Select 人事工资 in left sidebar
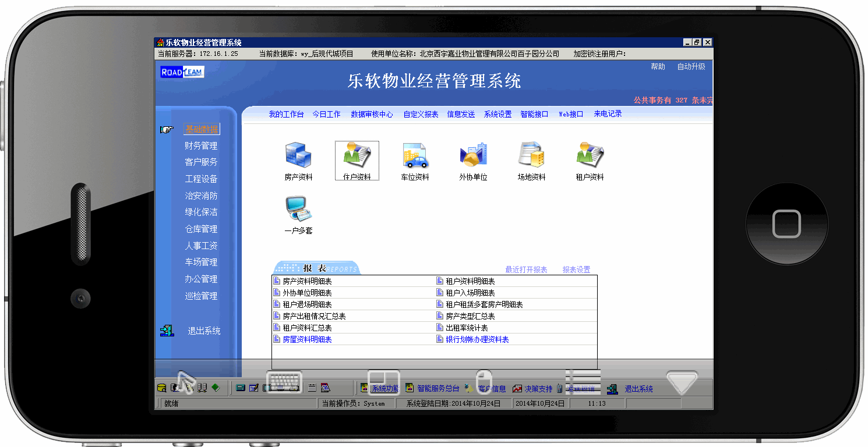Viewport: 868px width, 447px height. tap(201, 246)
